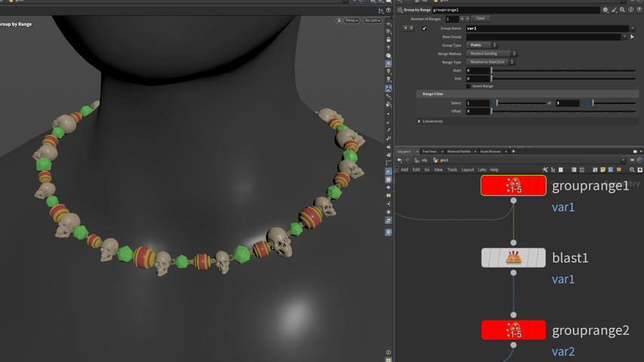644x362 pixels.
Task: Select the grouprange2 node
Action: [513, 330]
